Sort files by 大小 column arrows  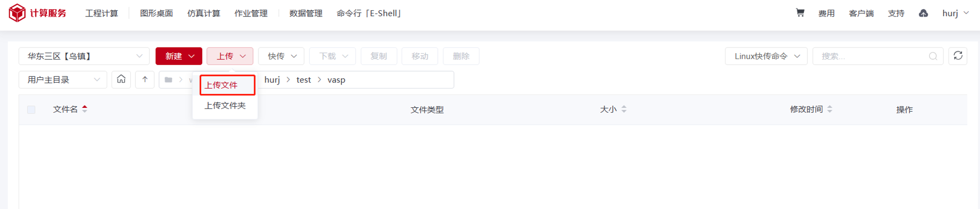[x=624, y=109]
